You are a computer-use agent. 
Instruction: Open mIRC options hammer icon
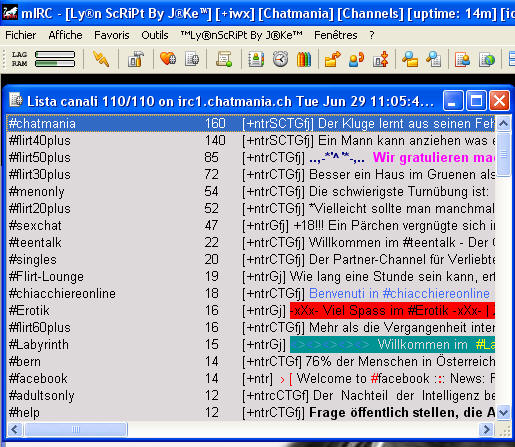tap(136, 59)
